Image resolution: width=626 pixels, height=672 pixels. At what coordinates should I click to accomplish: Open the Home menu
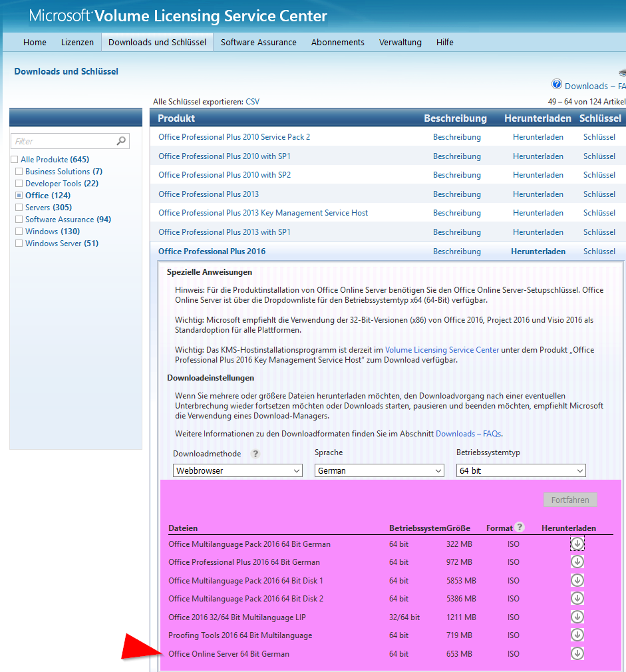[35, 43]
